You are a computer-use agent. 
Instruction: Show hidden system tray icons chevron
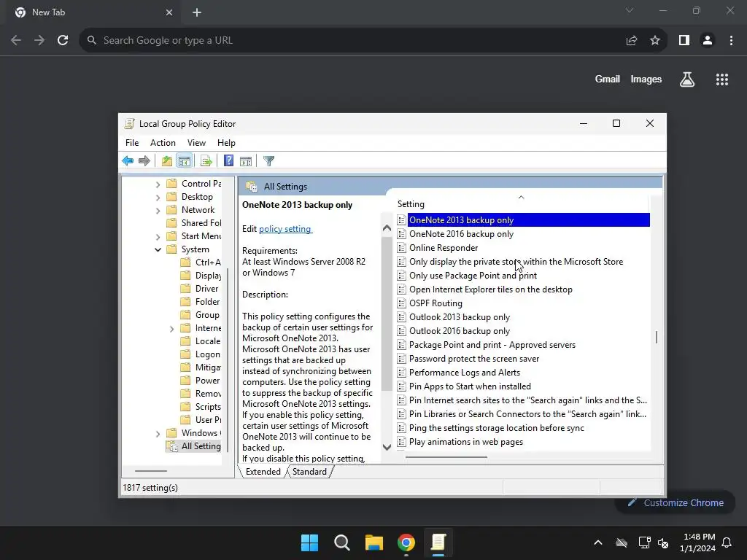598,542
